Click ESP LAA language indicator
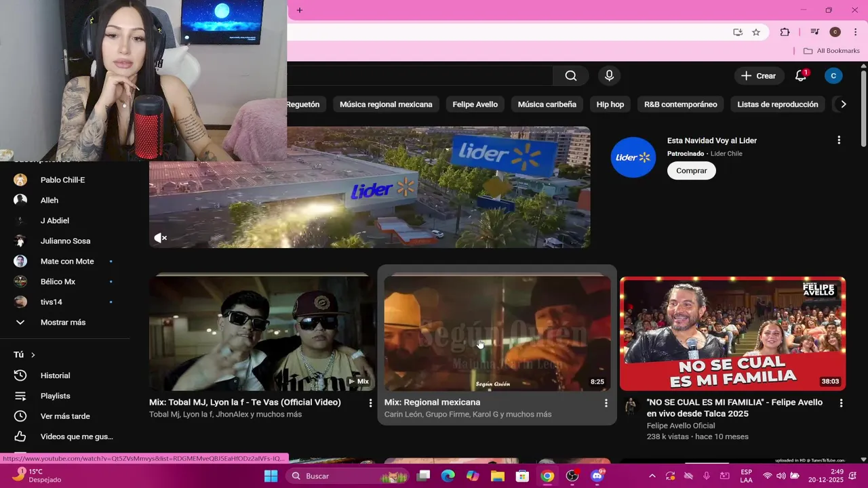 [x=746, y=476]
